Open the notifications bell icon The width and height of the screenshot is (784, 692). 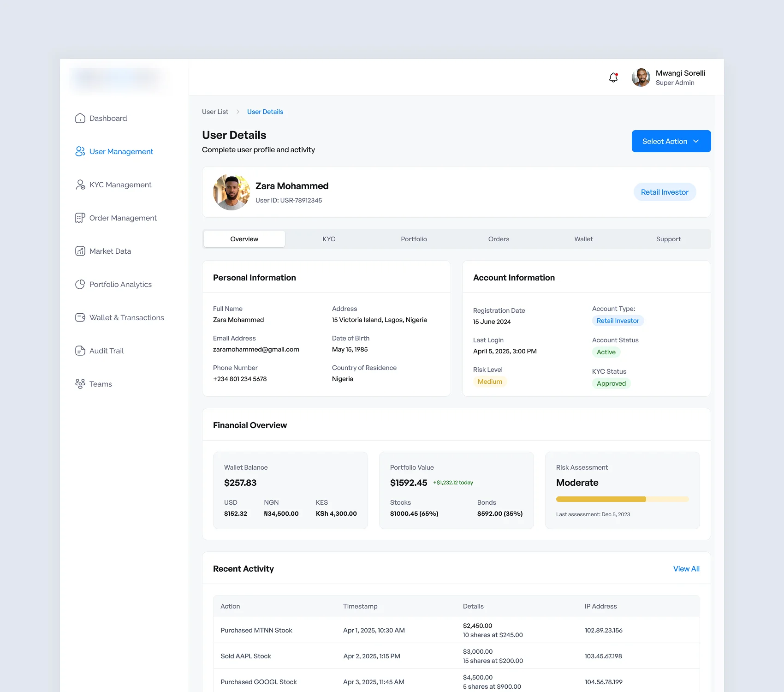point(613,78)
